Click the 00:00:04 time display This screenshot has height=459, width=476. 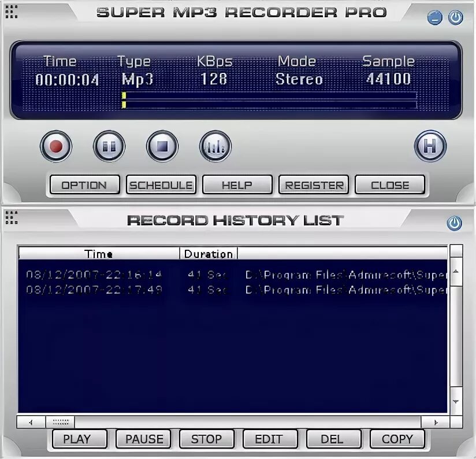67,80
